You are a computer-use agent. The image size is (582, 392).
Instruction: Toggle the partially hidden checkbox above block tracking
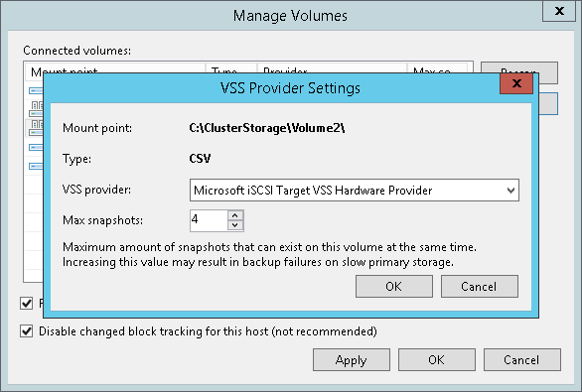click(x=27, y=304)
